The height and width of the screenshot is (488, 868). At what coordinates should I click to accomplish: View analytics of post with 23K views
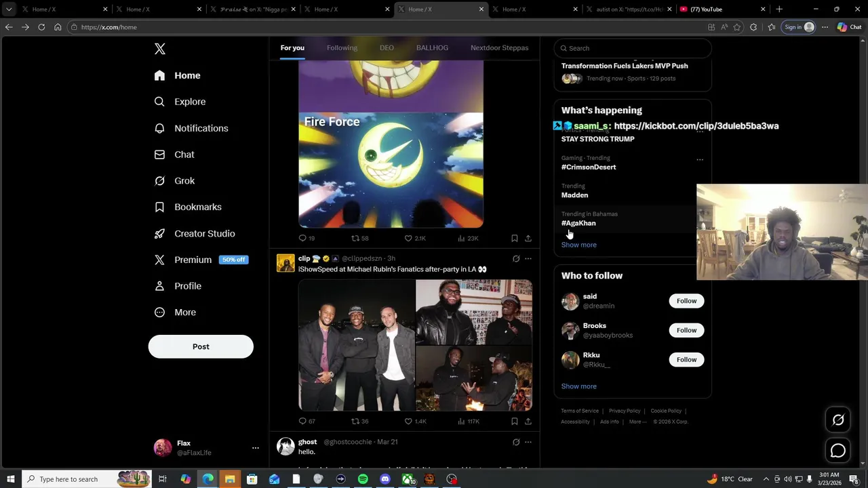click(468, 239)
